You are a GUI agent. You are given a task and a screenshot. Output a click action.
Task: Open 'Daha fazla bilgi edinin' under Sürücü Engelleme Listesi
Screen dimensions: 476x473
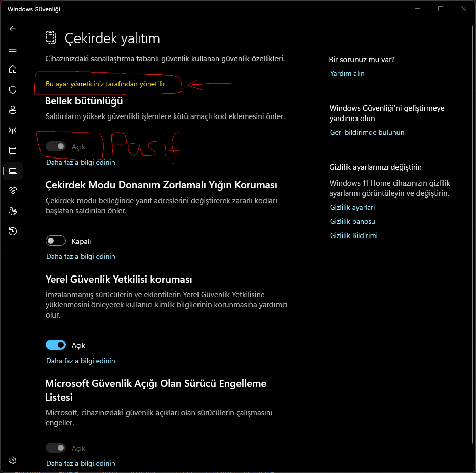pos(81,463)
